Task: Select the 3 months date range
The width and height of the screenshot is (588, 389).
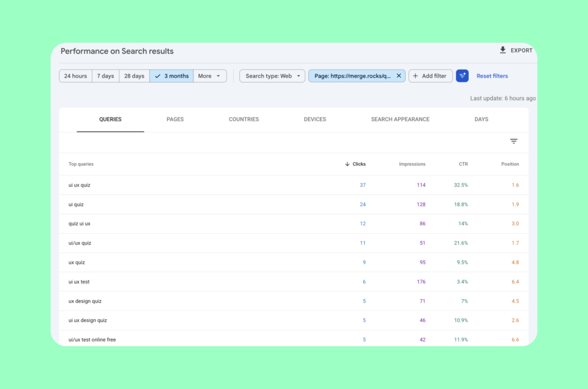Action: pyautogui.click(x=171, y=76)
